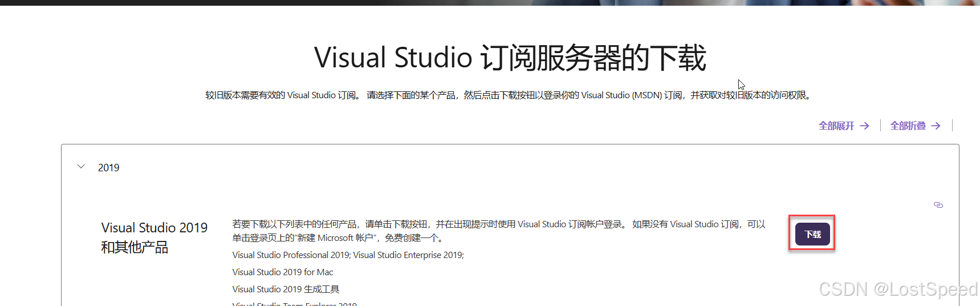The image size is (980, 306).
Task: Select the Professional 2019; Enterprise 2019 line
Action: point(348,255)
